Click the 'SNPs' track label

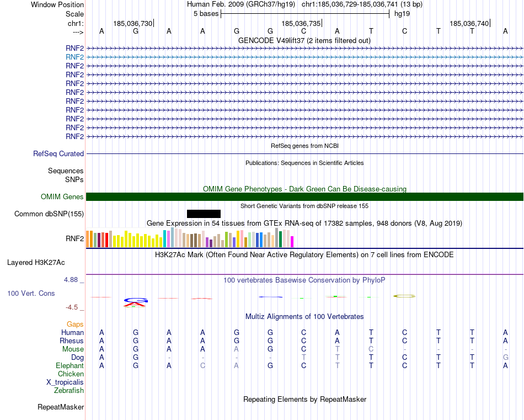(x=74, y=179)
